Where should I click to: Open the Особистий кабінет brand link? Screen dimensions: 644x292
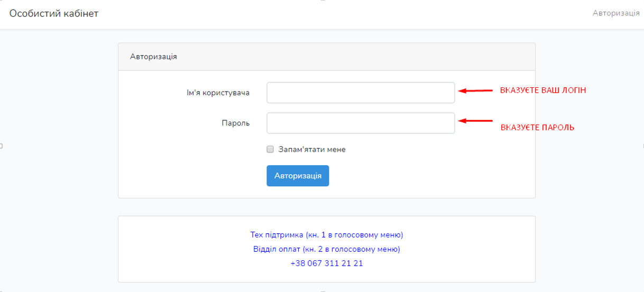pyautogui.click(x=54, y=13)
